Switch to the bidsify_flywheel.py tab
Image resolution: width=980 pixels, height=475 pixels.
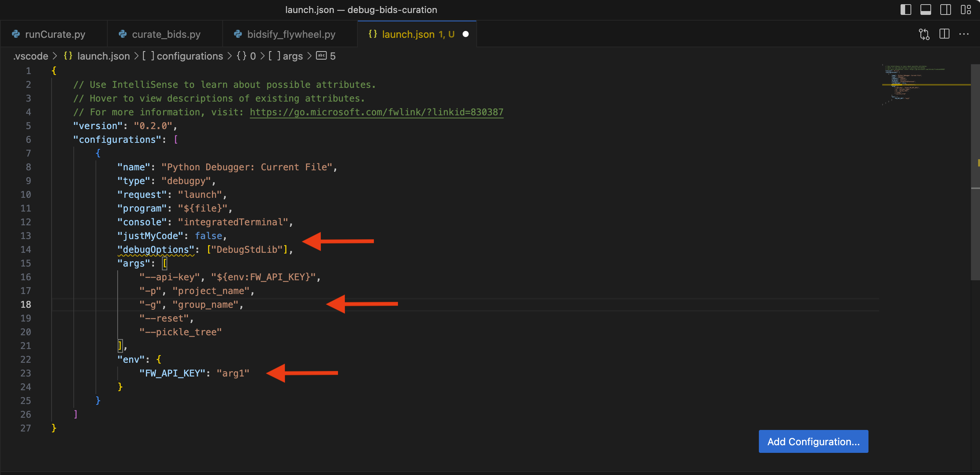[290, 34]
